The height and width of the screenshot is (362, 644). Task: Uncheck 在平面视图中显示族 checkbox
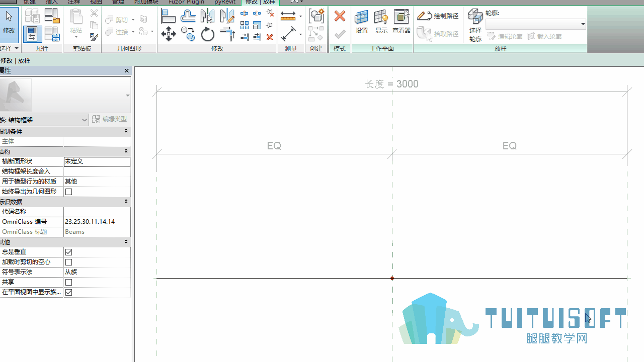click(x=69, y=292)
